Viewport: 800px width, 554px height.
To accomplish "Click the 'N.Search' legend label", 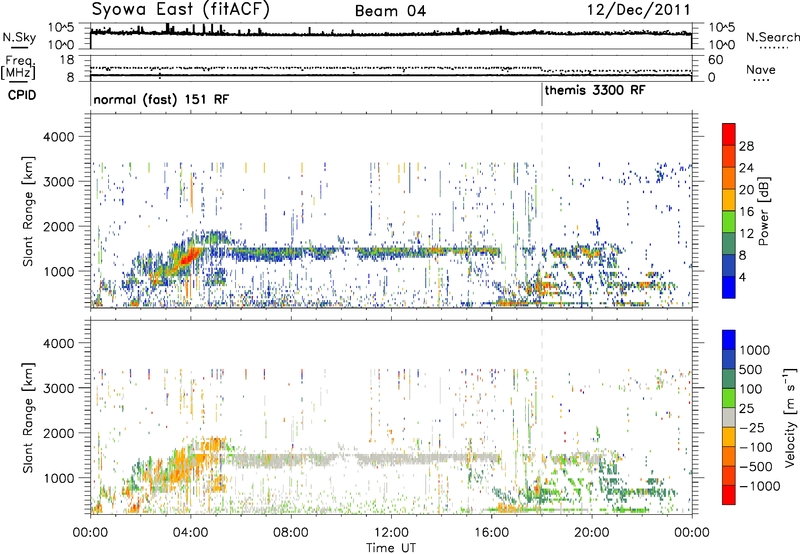I will point(773,37).
